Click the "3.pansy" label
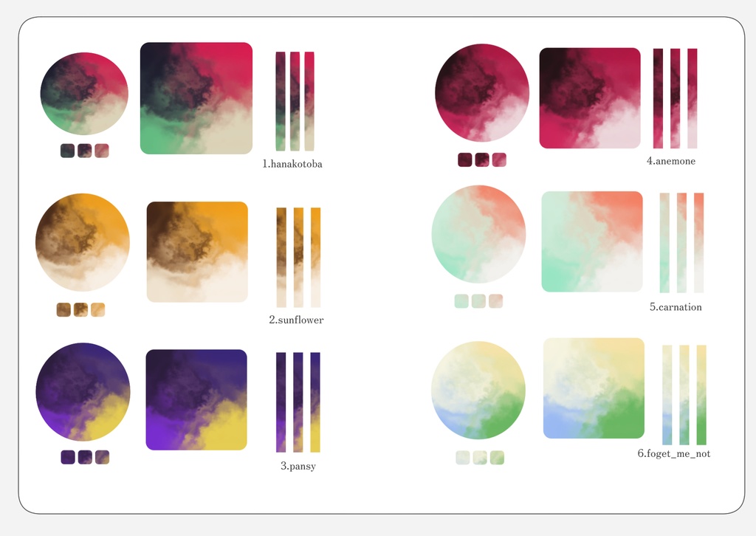 click(298, 466)
